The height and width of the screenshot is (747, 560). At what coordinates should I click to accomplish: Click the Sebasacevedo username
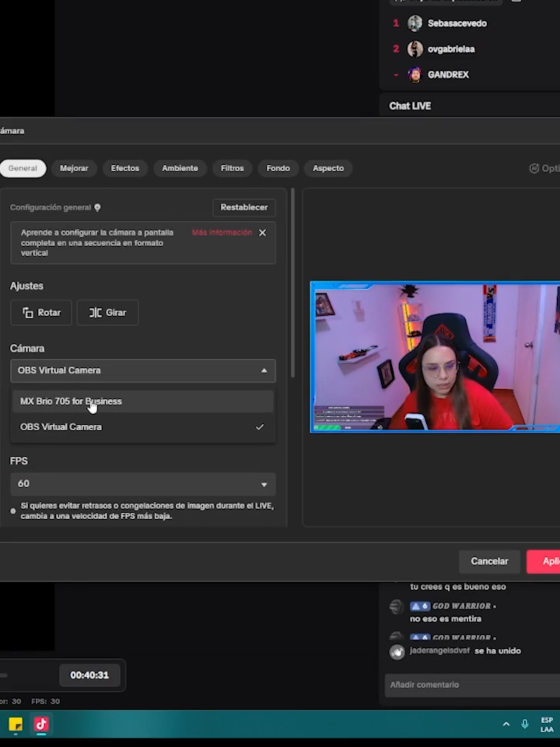coord(457,23)
